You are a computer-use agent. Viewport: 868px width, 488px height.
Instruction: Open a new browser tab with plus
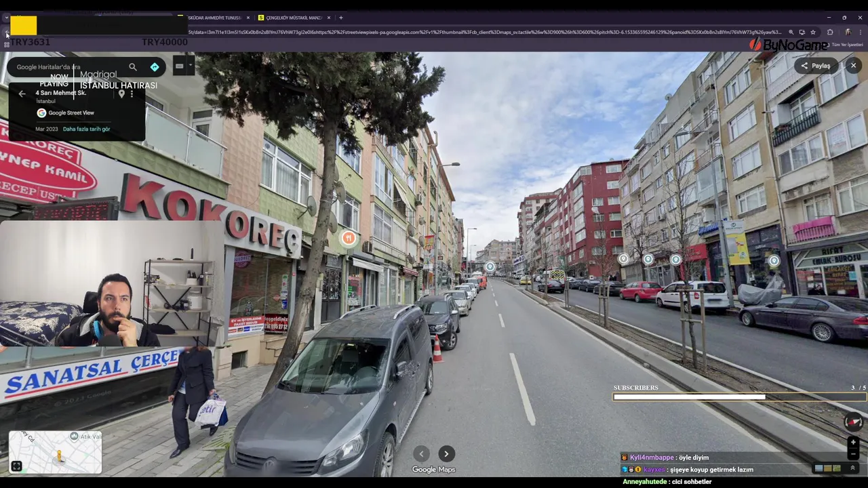[341, 18]
